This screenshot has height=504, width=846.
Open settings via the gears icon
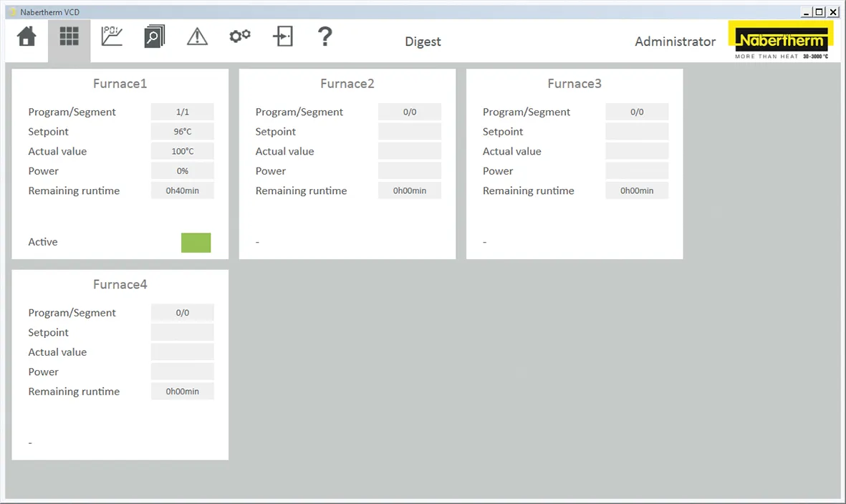pos(240,36)
